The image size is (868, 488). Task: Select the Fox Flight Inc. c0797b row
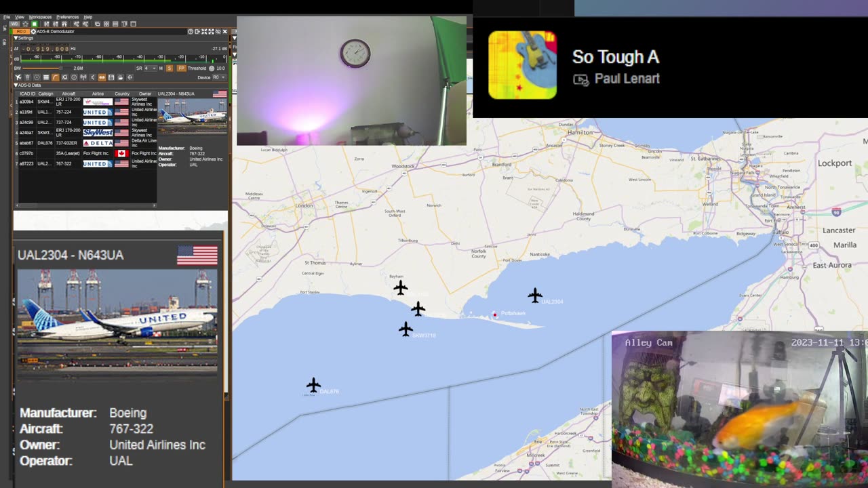86,153
